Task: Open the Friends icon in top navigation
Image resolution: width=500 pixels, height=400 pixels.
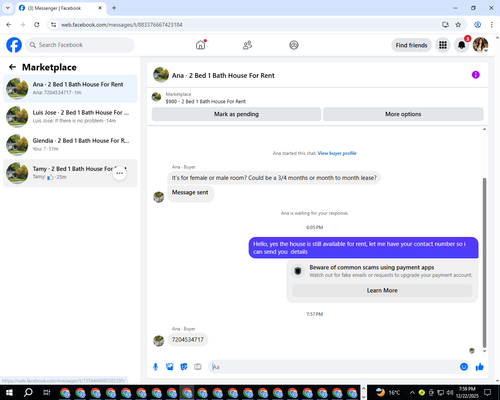Action: 247,45
